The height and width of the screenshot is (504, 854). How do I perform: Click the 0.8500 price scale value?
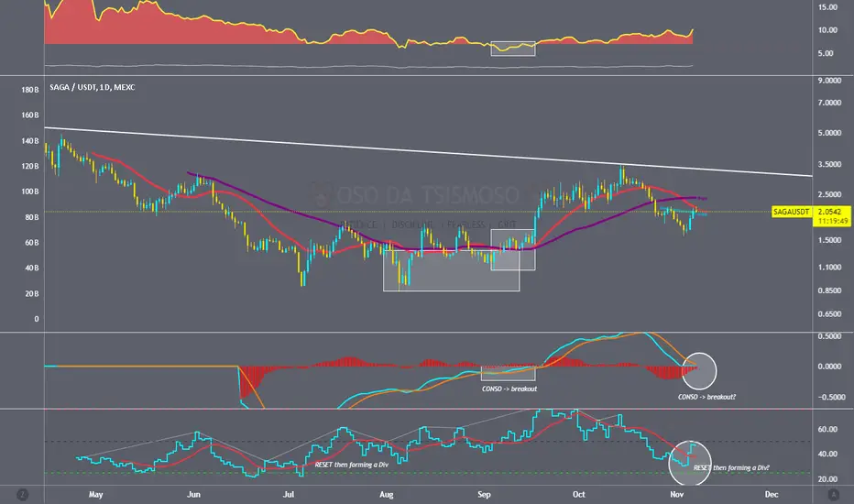tap(829, 291)
